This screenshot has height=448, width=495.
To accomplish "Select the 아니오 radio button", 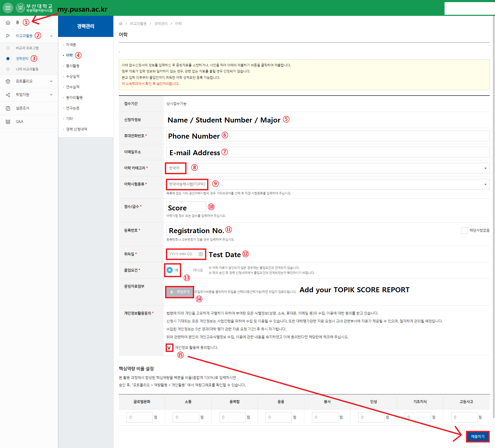I will click(x=188, y=270).
